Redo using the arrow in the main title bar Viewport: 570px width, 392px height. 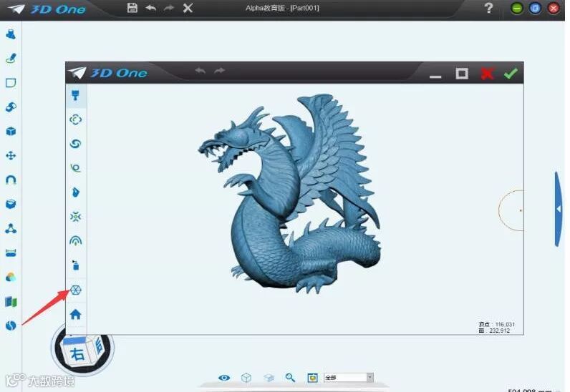(169, 8)
